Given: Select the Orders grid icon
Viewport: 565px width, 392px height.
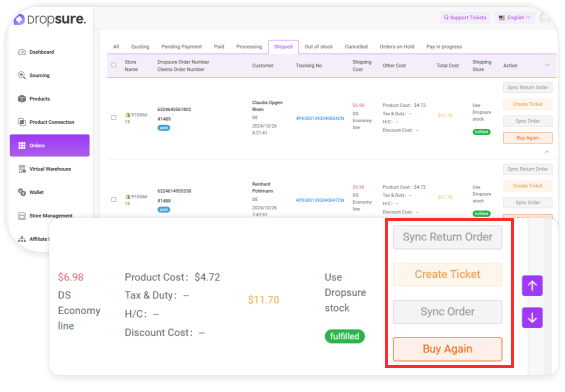Looking at the screenshot, I should (x=22, y=145).
